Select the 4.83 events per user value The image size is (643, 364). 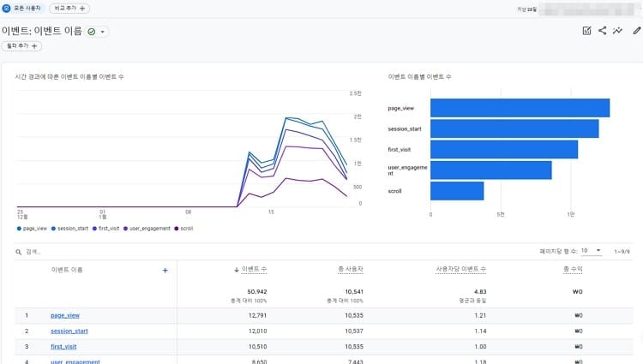pyautogui.click(x=480, y=291)
